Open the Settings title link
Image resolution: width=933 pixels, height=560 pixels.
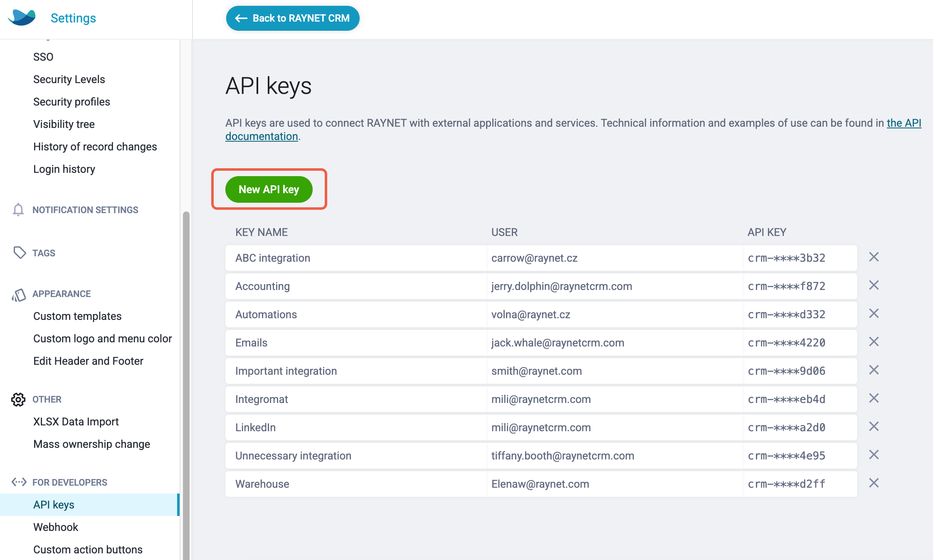pos(73,18)
